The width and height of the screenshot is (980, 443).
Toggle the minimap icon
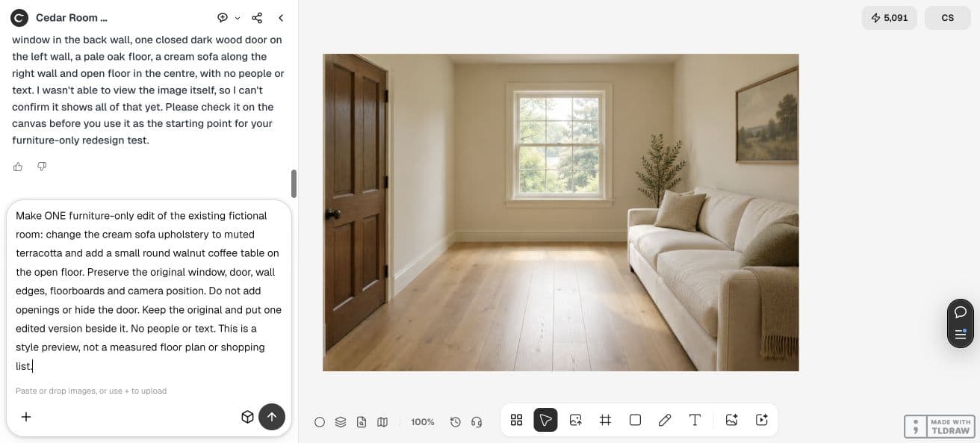(382, 422)
